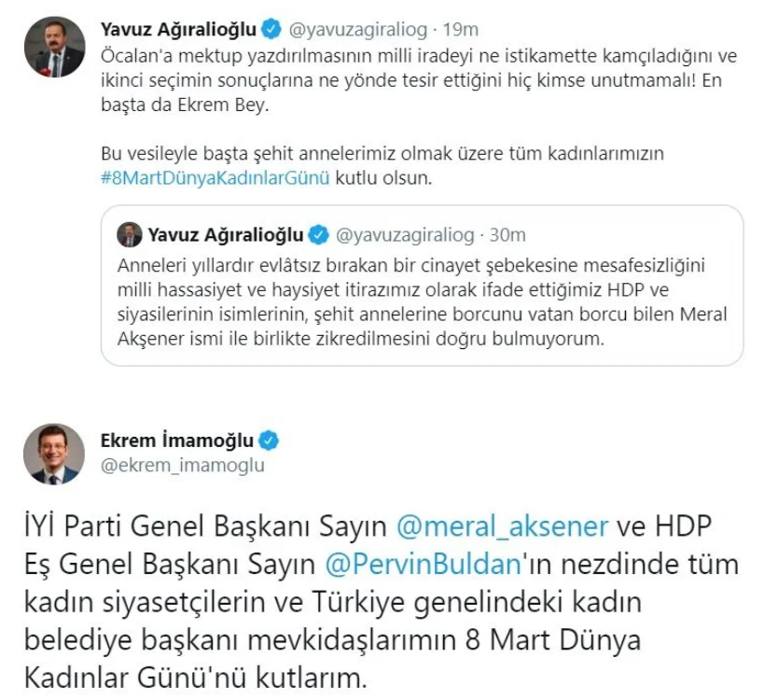Open the @meral_aksener mention link
Viewport: 764px width, 700px height.
coord(503,526)
